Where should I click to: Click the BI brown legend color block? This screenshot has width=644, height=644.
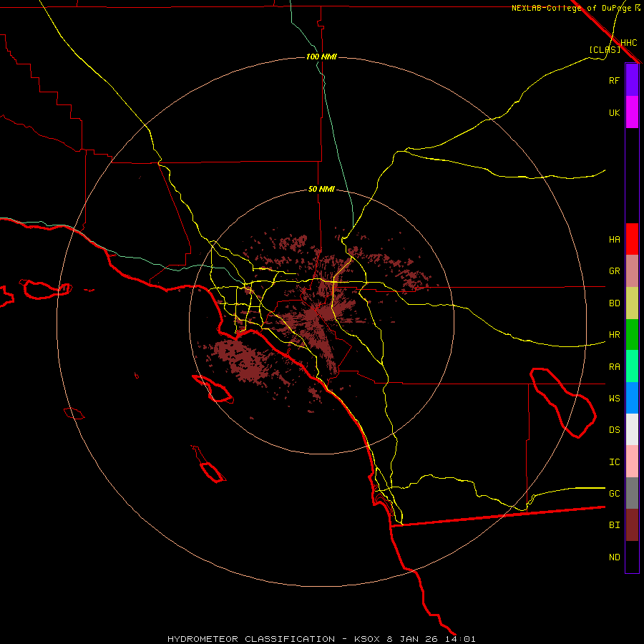click(632, 525)
